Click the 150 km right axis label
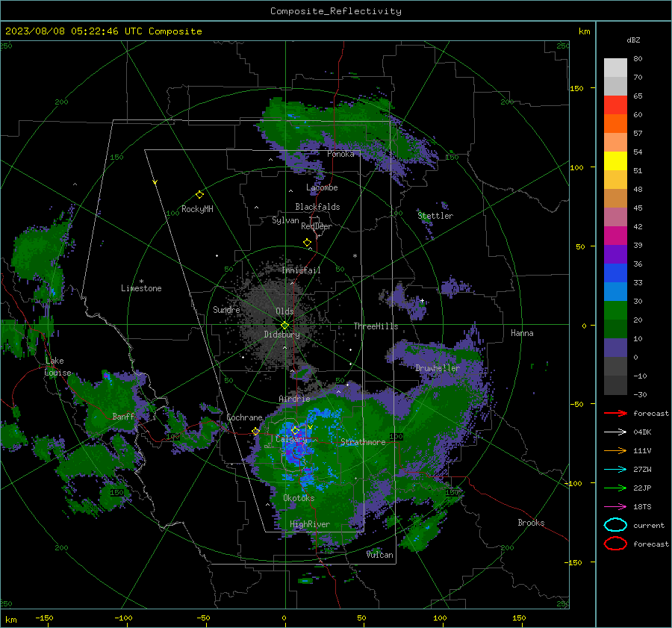The height and width of the screenshot is (628, 672). (x=577, y=88)
